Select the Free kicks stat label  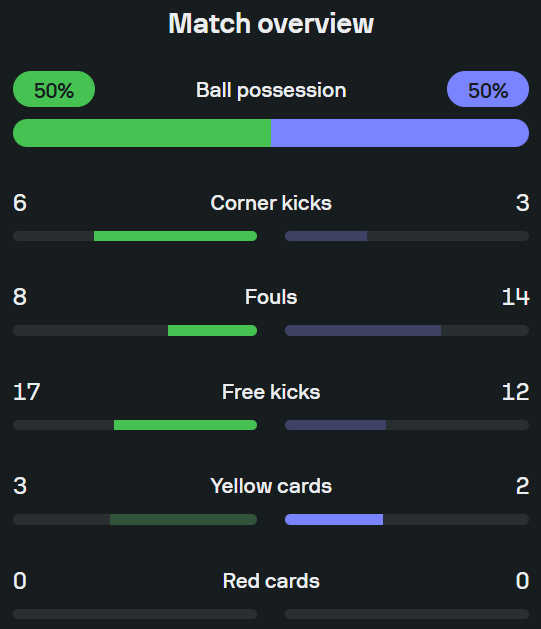(x=271, y=392)
